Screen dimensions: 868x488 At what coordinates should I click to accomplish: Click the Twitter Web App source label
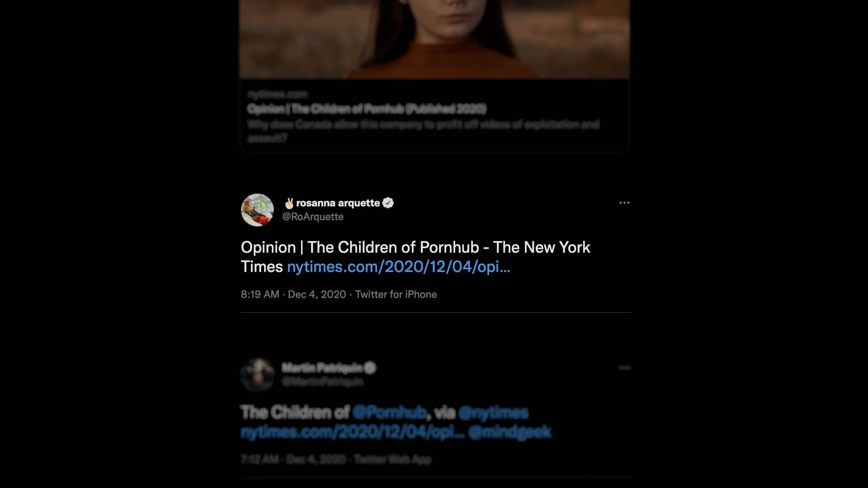click(x=392, y=460)
